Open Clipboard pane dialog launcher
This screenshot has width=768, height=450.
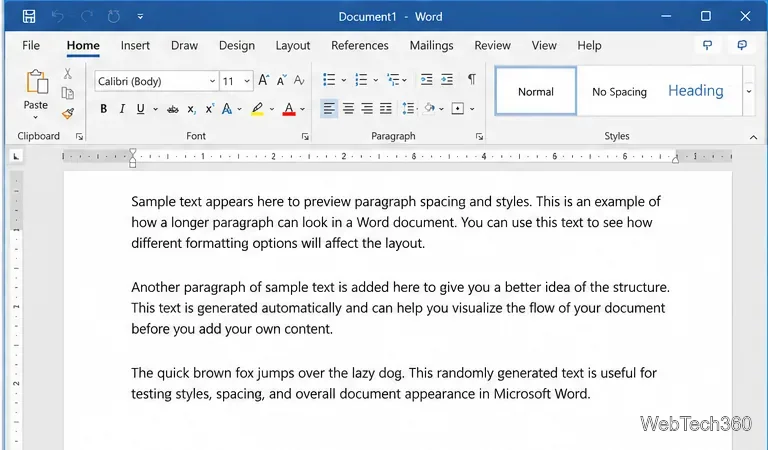[x=79, y=137]
